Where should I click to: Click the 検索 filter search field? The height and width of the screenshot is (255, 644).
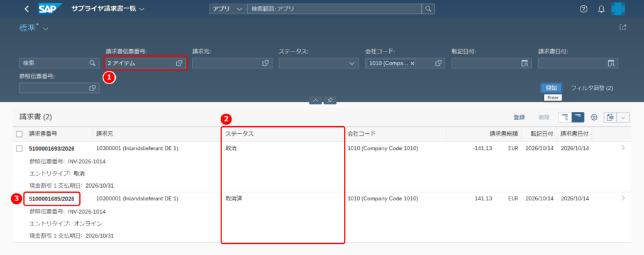point(59,63)
